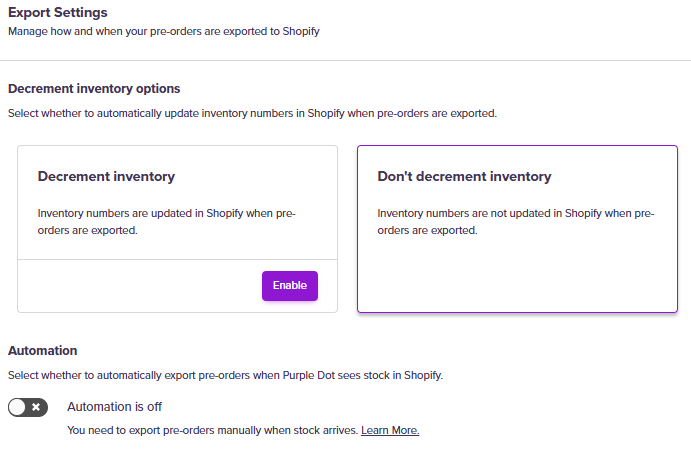Click the 'Inventory numbers are not updated' description
691x453 pixels.
(515, 221)
